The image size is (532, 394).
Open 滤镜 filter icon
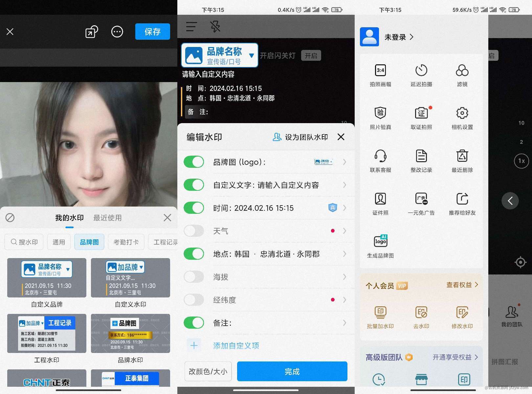tap(462, 70)
